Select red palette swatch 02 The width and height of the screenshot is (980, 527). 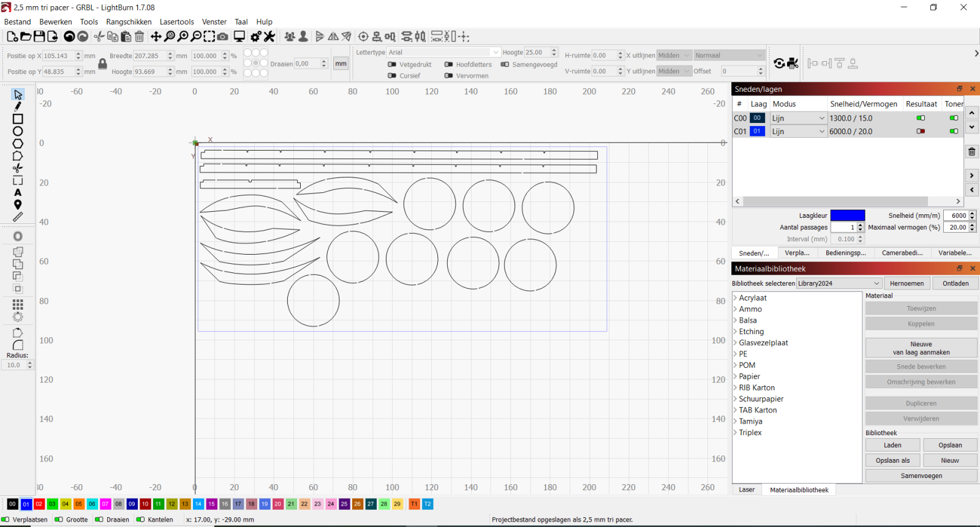39,504
